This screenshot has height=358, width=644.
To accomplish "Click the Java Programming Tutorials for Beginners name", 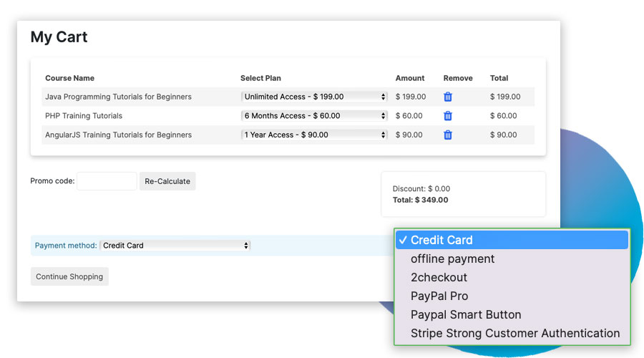I will (118, 97).
